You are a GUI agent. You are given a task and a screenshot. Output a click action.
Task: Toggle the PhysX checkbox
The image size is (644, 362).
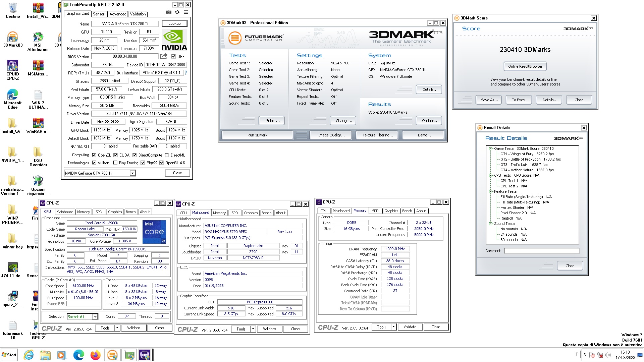click(143, 163)
